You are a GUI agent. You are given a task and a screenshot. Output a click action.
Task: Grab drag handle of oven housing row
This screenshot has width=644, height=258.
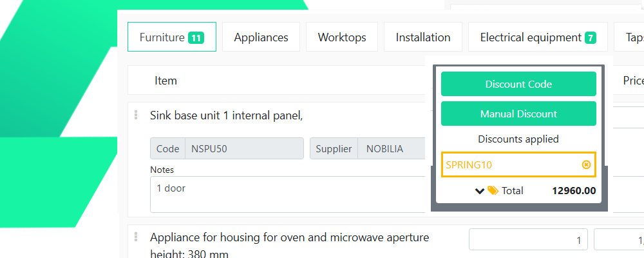136,237
